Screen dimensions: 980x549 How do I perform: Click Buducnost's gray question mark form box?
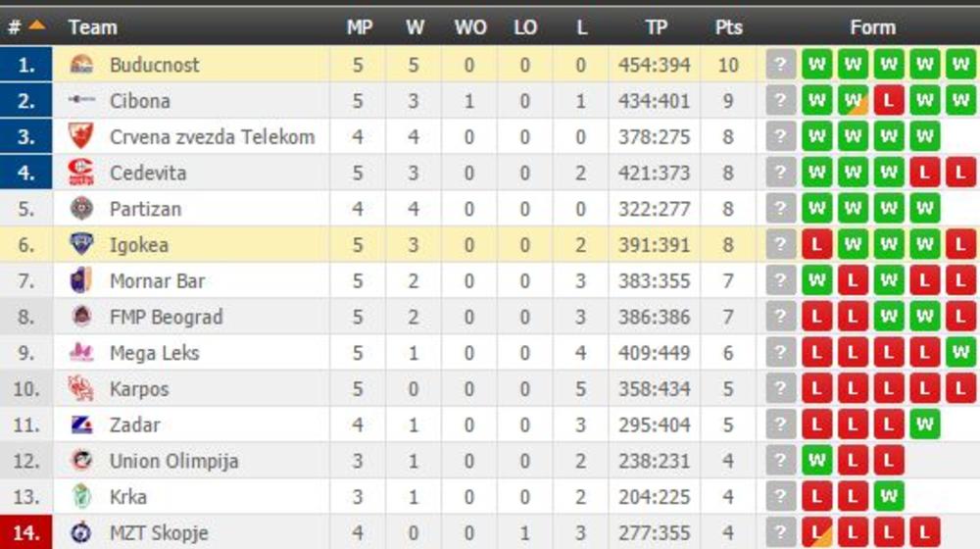coord(780,66)
